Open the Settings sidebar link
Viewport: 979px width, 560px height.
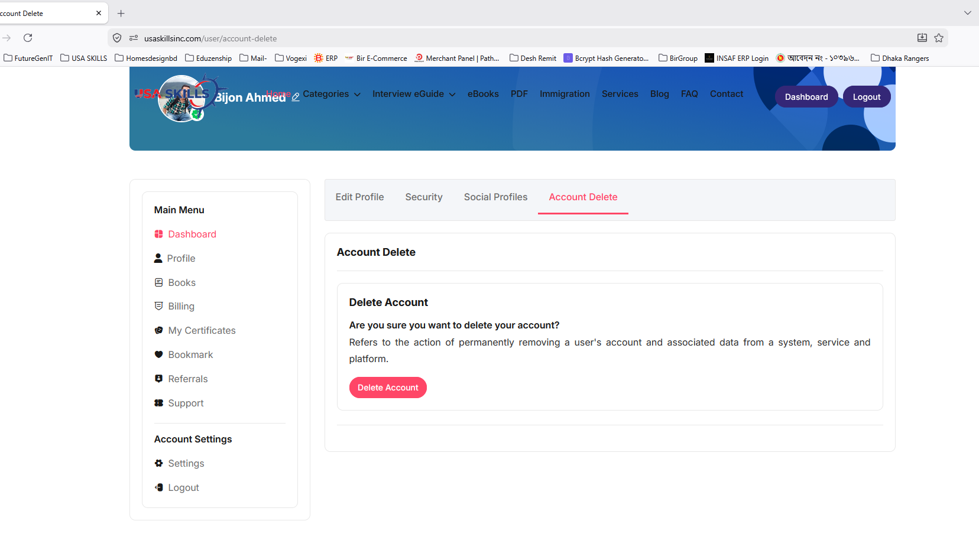pyautogui.click(x=186, y=463)
